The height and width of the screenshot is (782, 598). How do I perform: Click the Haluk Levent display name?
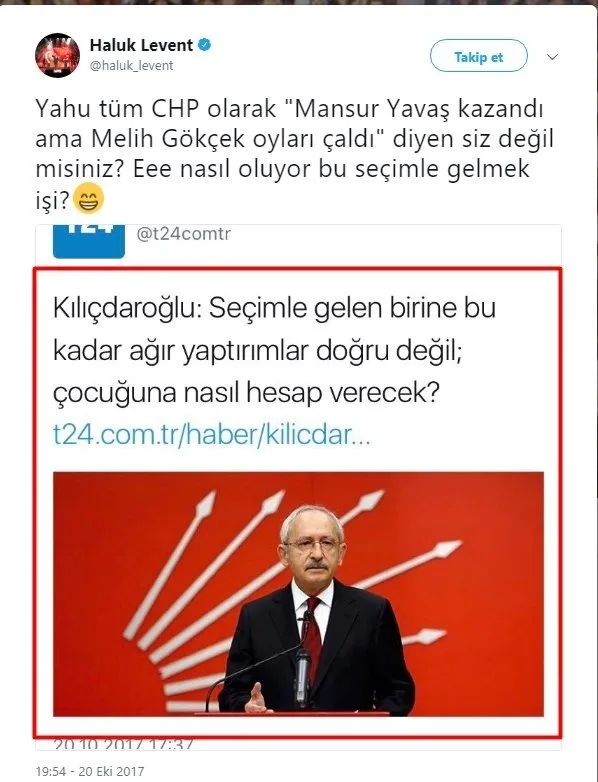click(141, 45)
